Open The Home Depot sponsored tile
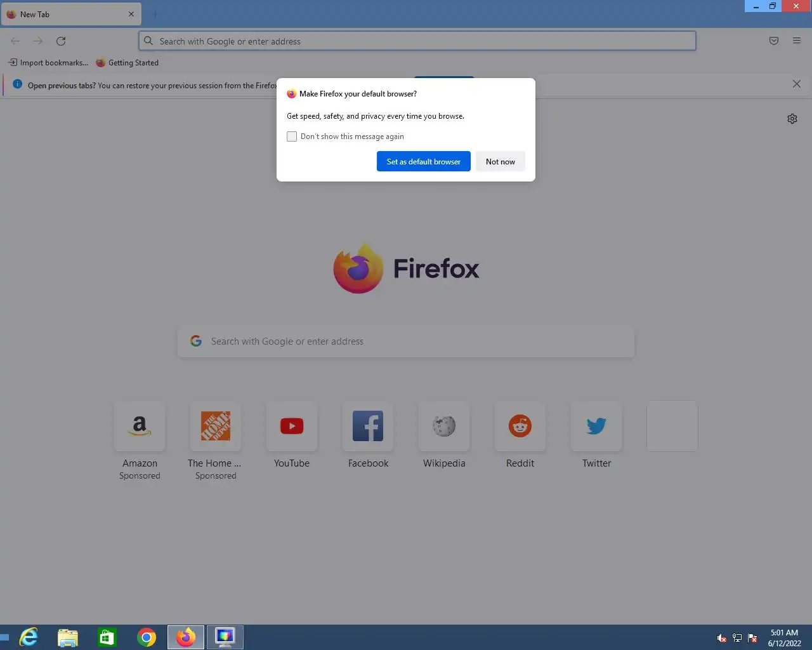Screen dimensions: 812x650 tap(216, 426)
